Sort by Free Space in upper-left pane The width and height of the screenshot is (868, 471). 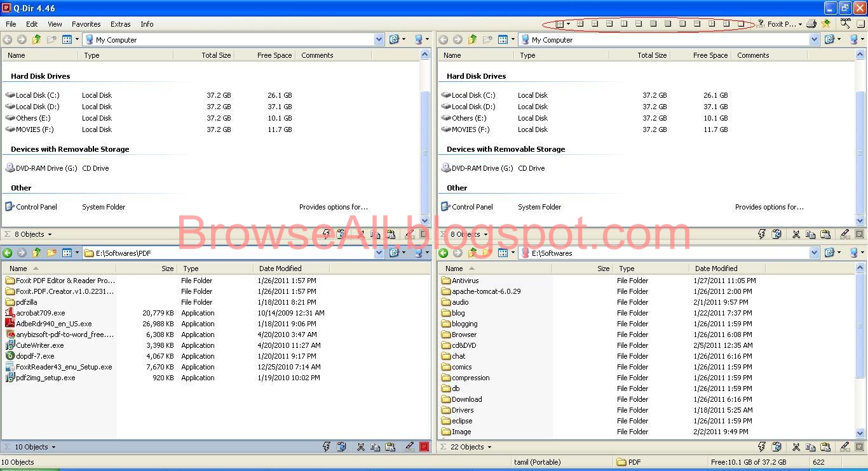(x=264, y=55)
